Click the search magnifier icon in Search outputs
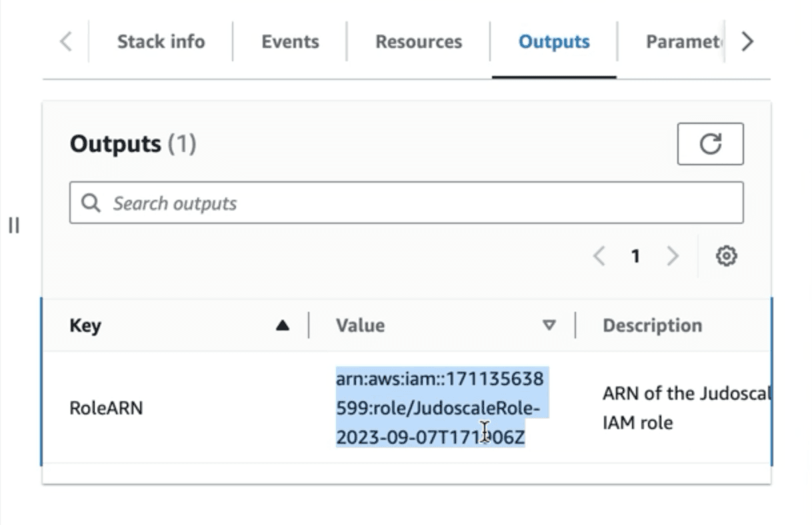The width and height of the screenshot is (812, 525). 91,202
